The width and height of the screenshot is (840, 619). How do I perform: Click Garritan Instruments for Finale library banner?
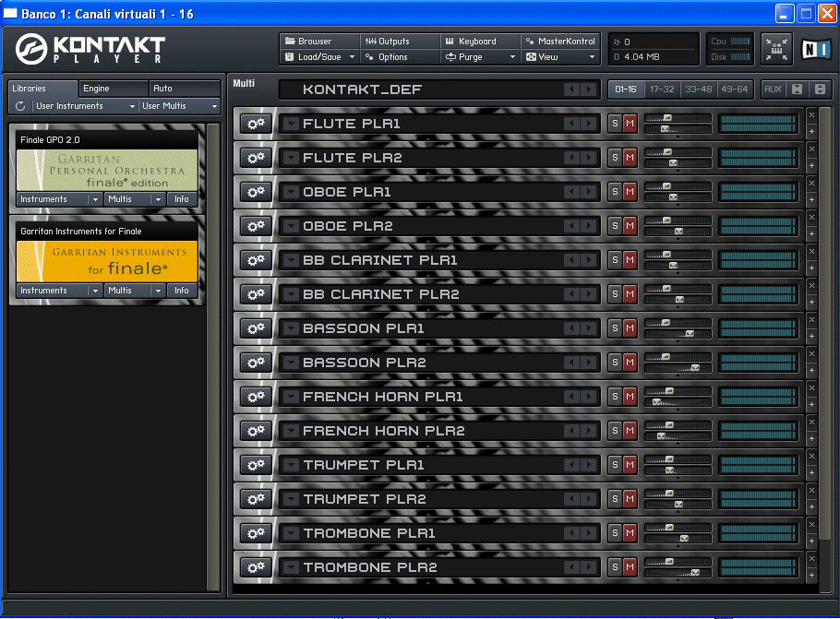tap(107, 260)
